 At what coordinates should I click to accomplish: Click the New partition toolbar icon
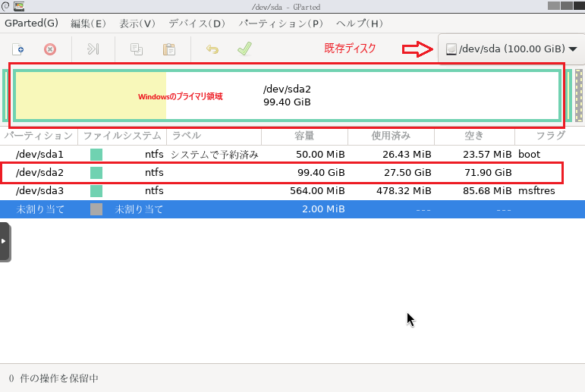click(x=18, y=49)
